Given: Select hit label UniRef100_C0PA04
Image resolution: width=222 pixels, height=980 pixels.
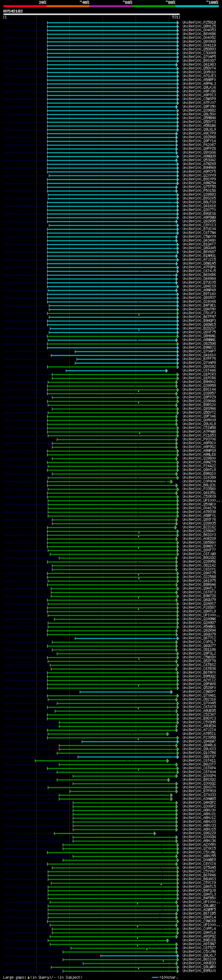Looking at the screenshot, I should click(199, 481).
